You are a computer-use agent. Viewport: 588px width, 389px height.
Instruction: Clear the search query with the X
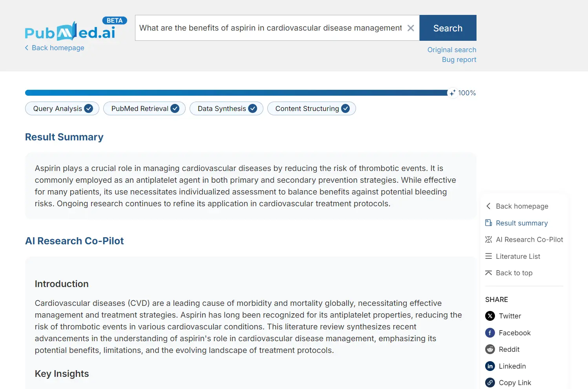[x=411, y=28]
